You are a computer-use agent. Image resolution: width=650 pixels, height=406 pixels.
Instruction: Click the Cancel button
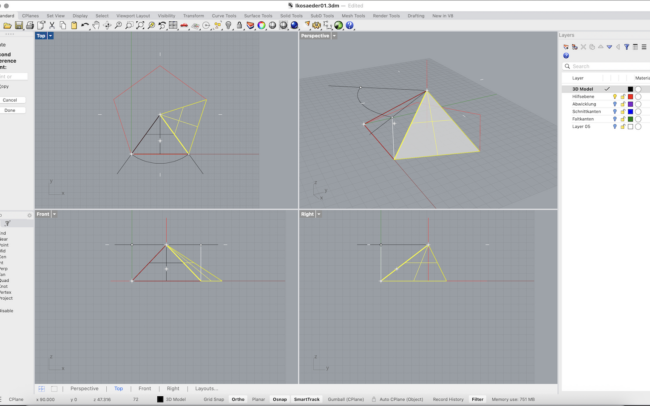point(10,100)
